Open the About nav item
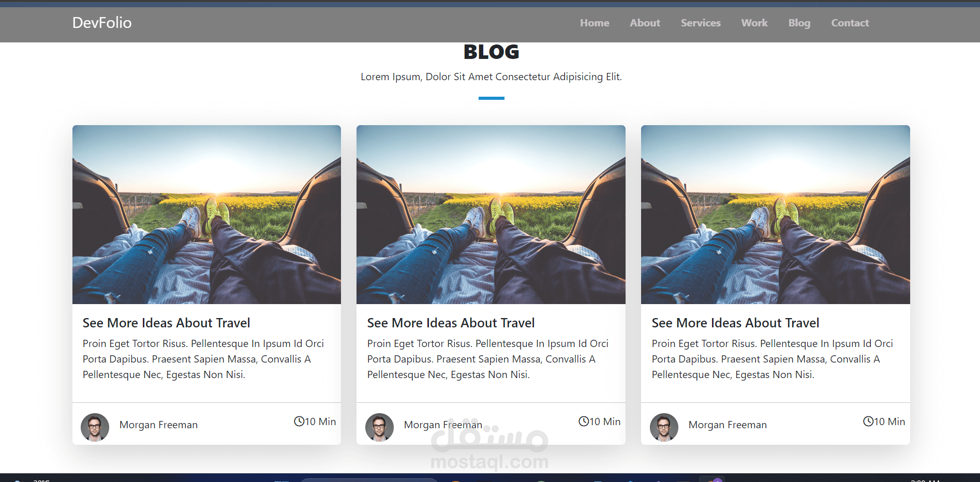The width and height of the screenshot is (980, 482). click(645, 23)
